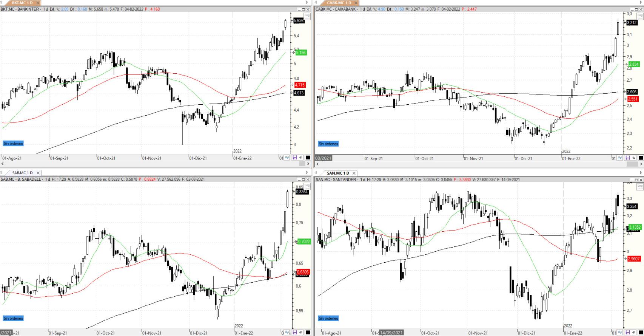Click purple save icon in Caixabank chart
Viewport: 644px width, 336px height.
(x=628, y=158)
